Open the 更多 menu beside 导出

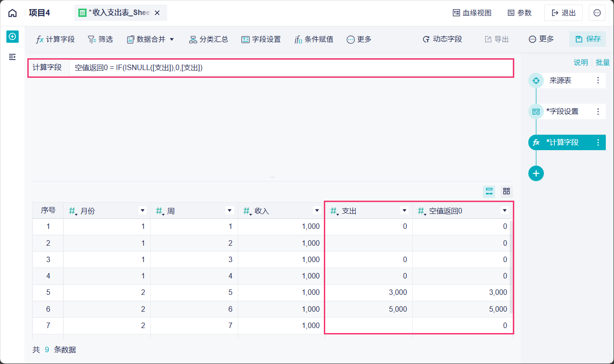(x=541, y=39)
